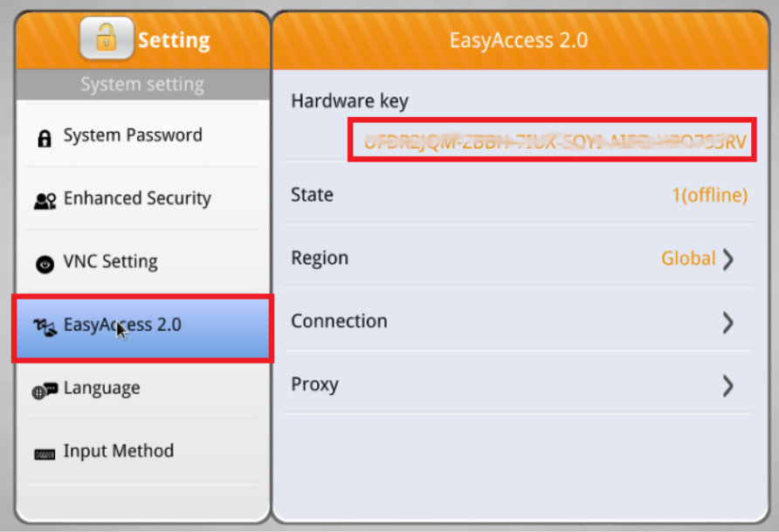Open the Enhanced Security menu entry
This screenshot has height=532, width=779.
pos(142,198)
